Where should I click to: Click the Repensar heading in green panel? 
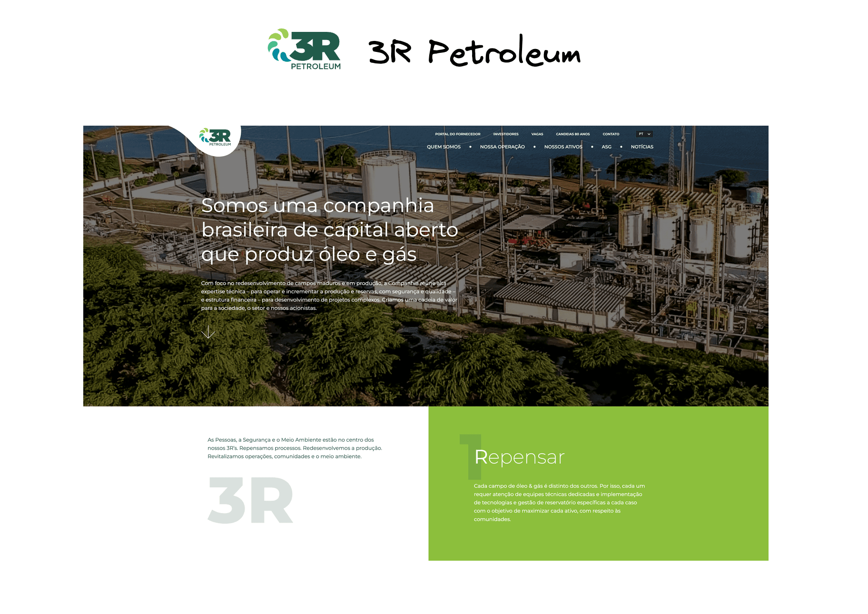pyautogui.click(x=520, y=457)
